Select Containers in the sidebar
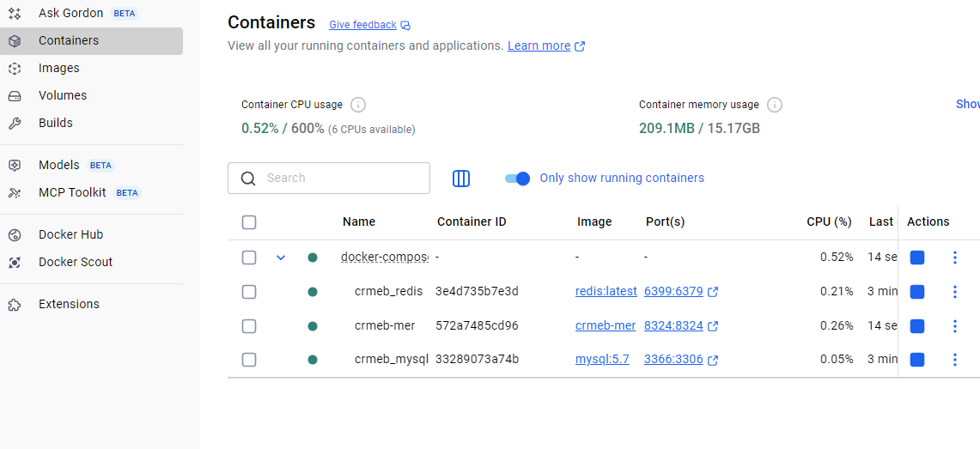 click(91, 40)
